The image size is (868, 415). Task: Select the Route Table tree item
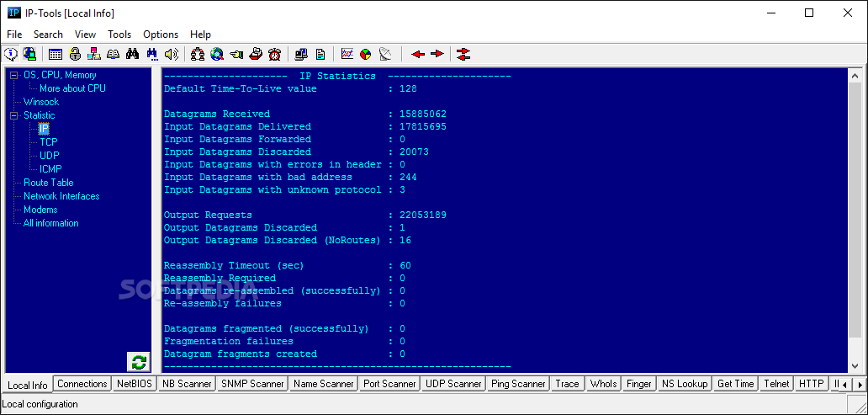(x=48, y=183)
